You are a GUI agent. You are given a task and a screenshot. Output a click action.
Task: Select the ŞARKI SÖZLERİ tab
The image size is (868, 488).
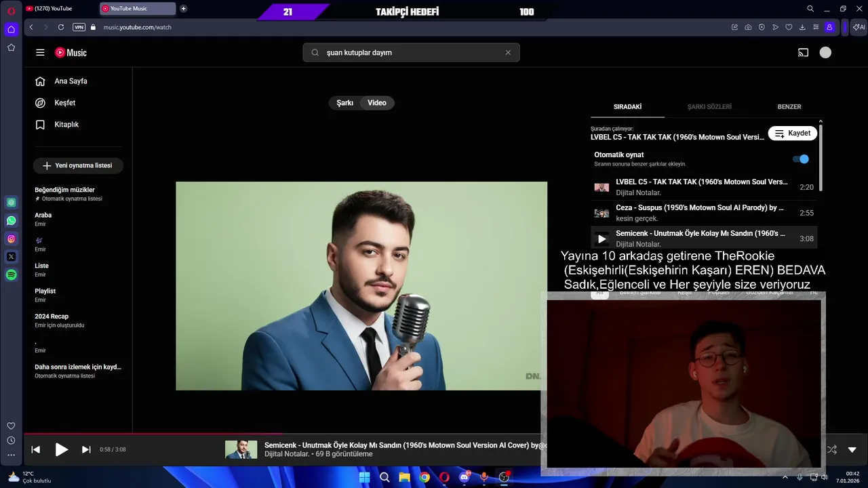coord(709,106)
